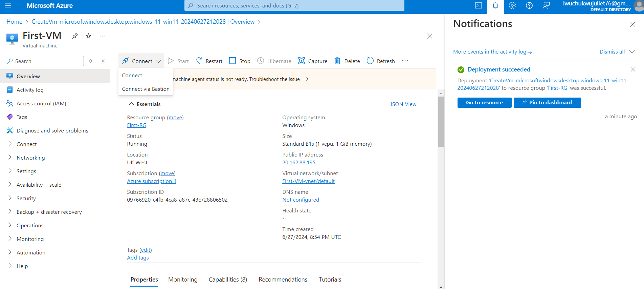Click the Go to resource button
The width and height of the screenshot is (644, 289).
pyautogui.click(x=484, y=103)
